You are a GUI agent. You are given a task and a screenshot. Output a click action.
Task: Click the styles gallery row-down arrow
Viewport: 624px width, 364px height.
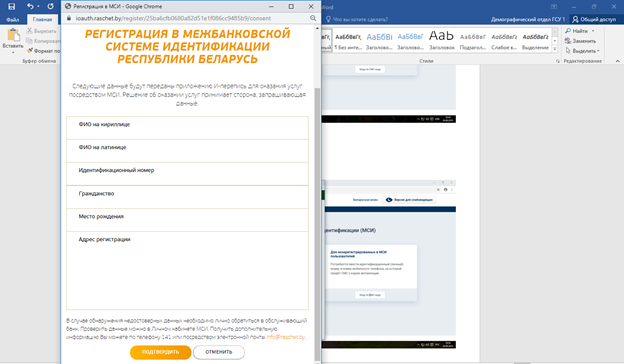(x=555, y=41)
